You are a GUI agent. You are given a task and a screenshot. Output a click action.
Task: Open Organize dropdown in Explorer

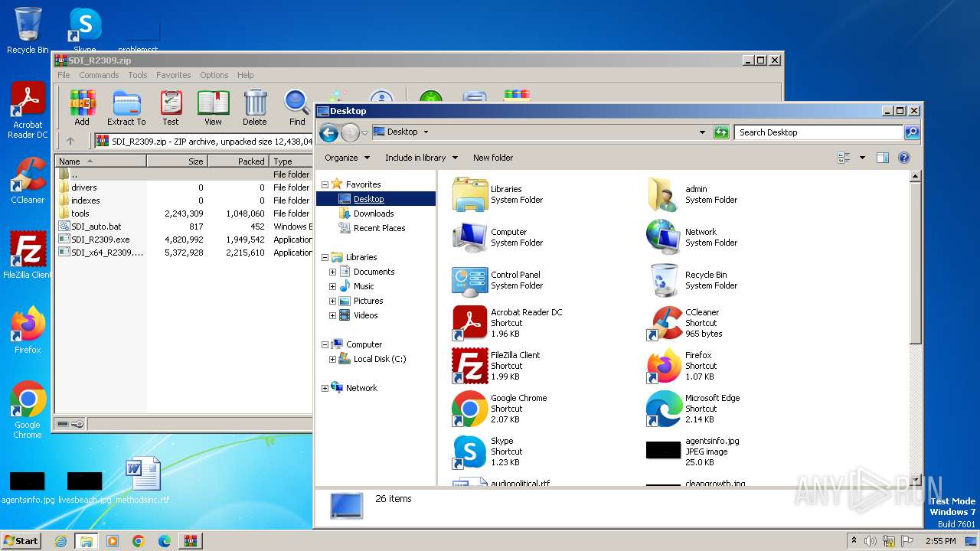(347, 158)
